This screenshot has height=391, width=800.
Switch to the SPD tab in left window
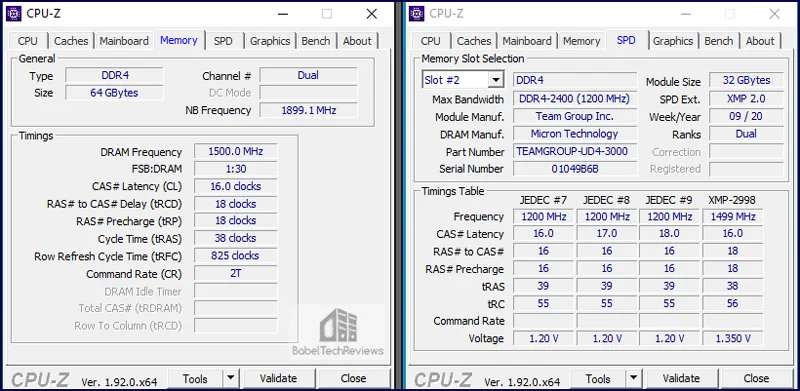pyautogui.click(x=223, y=41)
